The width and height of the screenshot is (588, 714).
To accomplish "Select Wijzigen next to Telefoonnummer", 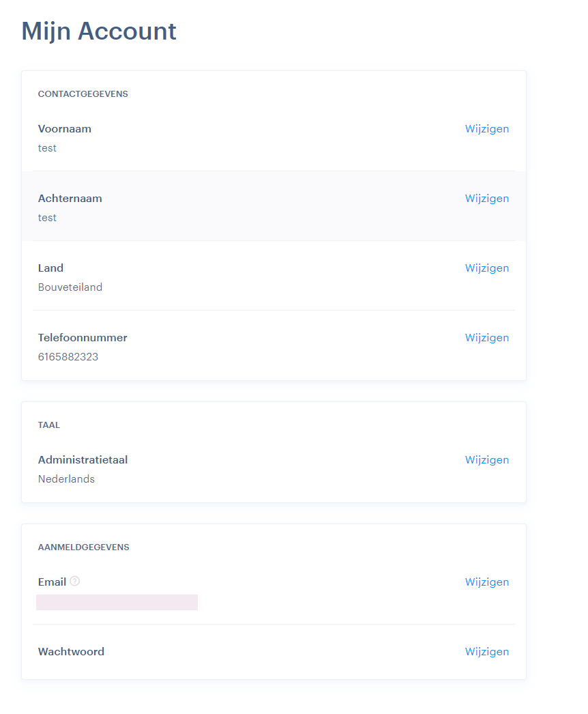I will click(x=486, y=338).
